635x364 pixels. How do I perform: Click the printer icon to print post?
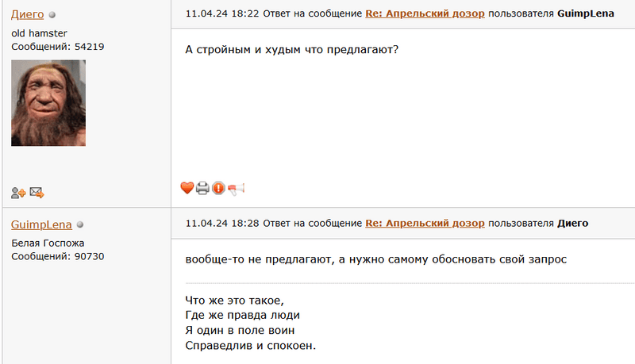[202, 188]
